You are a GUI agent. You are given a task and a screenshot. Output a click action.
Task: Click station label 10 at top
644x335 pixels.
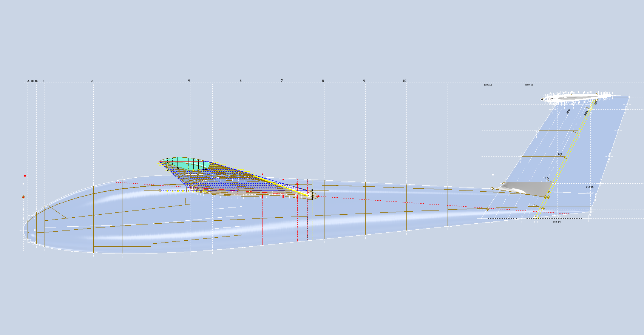[404, 81]
